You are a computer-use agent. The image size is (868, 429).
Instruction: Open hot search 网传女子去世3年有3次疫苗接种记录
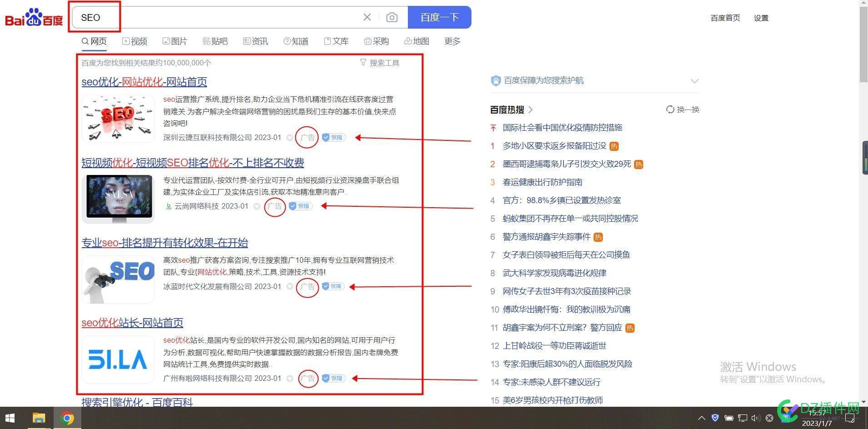click(567, 291)
